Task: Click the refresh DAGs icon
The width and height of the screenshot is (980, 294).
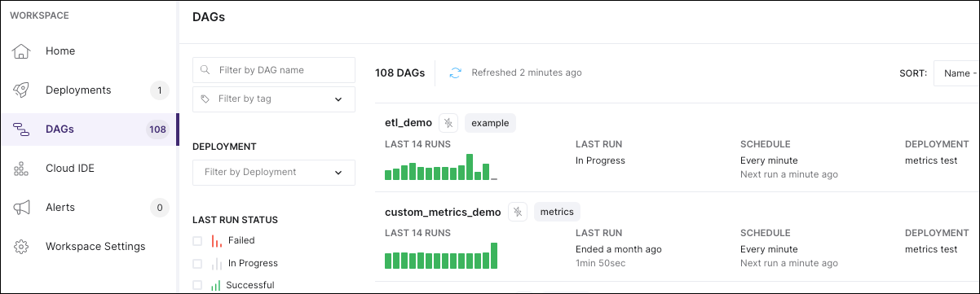Action: (x=456, y=73)
